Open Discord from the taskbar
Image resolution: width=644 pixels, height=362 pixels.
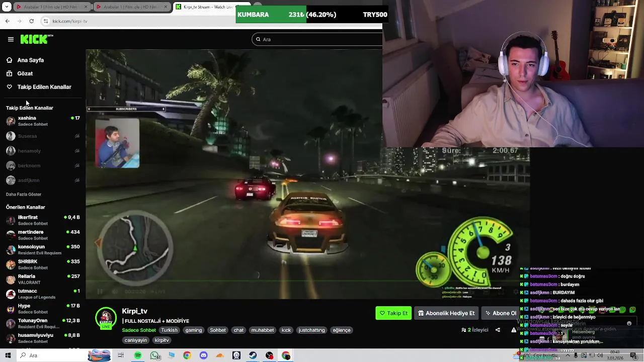203,355
